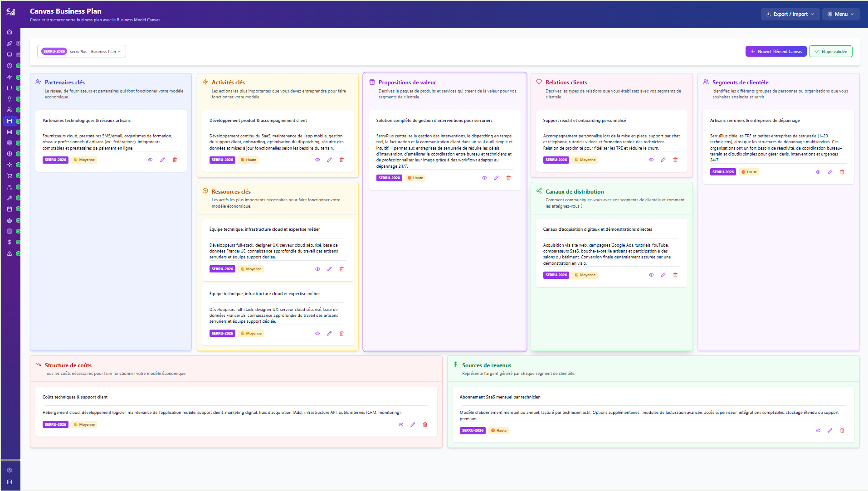The width and height of the screenshot is (868, 491).
Task: Edit the Abonnement SaaS mensuel card
Action: 830,431
